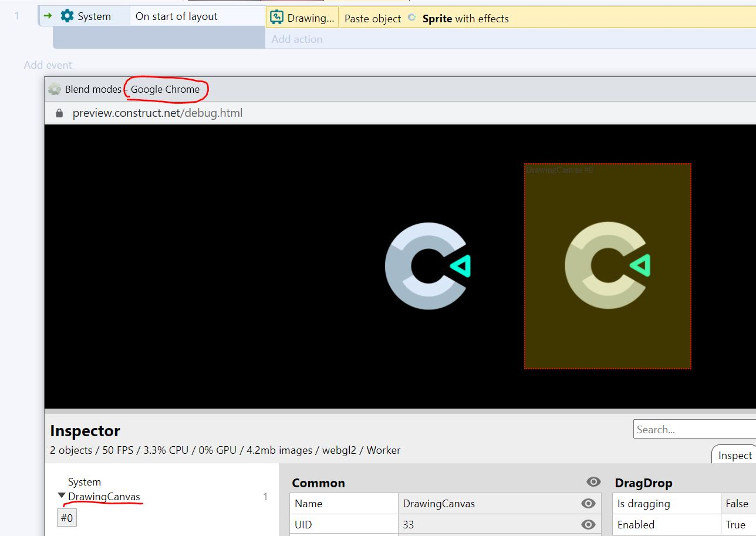Select the System item in the Inspector tree
756x536 pixels.
[x=85, y=482]
